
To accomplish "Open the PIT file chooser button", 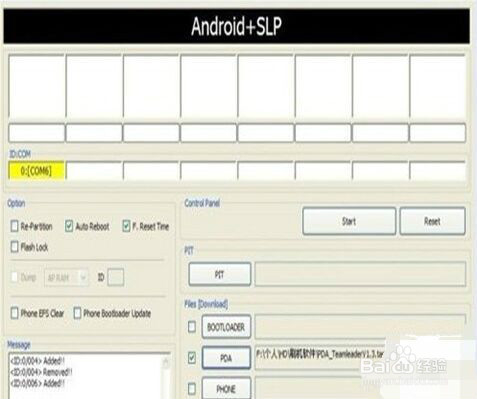I will [x=220, y=274].
